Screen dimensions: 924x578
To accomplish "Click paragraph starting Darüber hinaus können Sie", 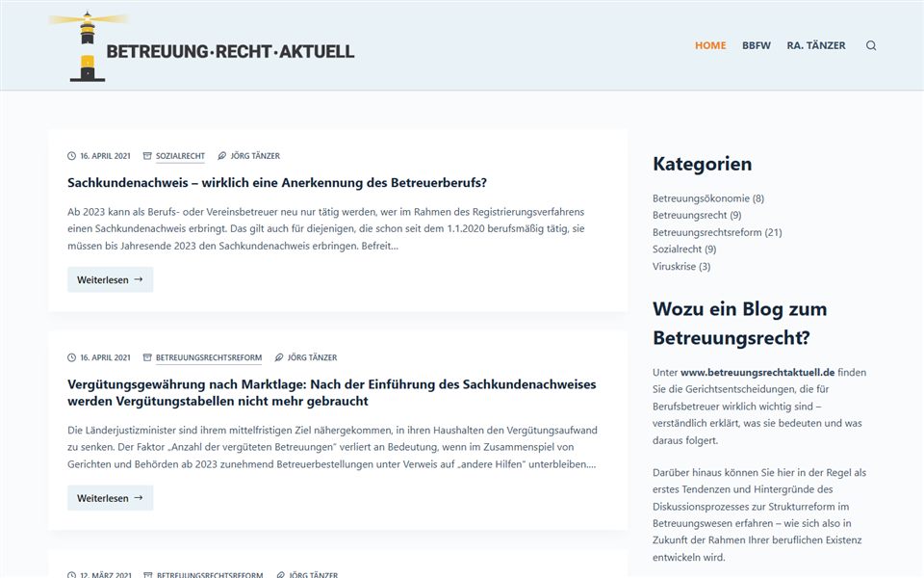I will click(x=759, y=514).
